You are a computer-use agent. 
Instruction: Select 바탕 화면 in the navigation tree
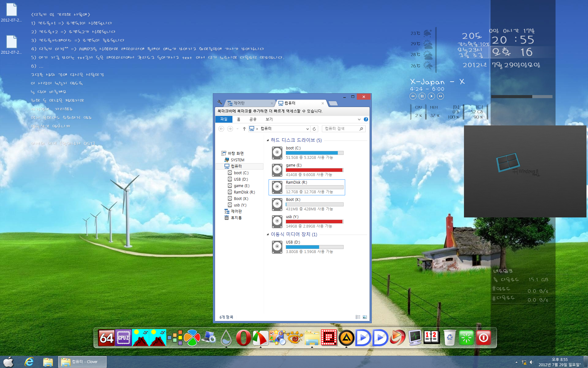coord(232,153)
